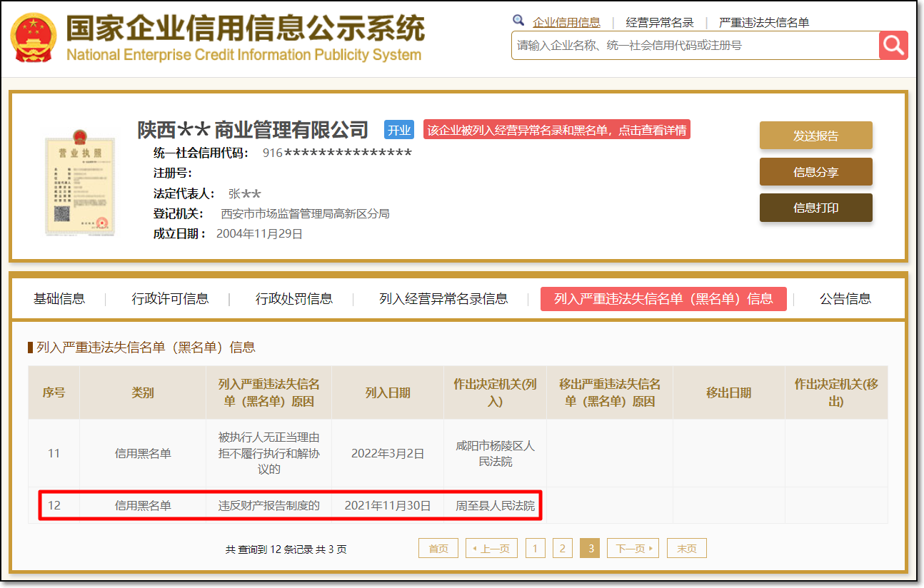Go to page 1 of results
The height and width of the screenshot is (588, 924).
pyautogui.click(x=535, y=548)
